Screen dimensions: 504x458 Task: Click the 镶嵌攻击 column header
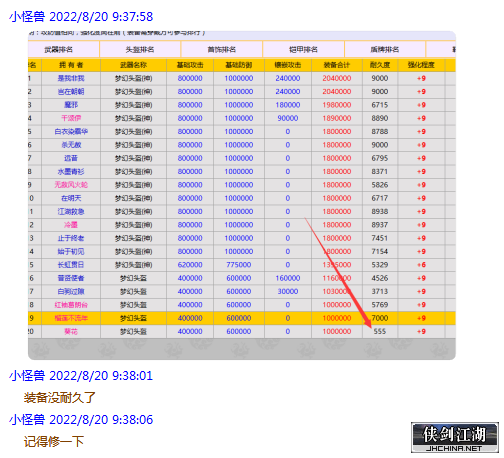[x=288, y=65]
